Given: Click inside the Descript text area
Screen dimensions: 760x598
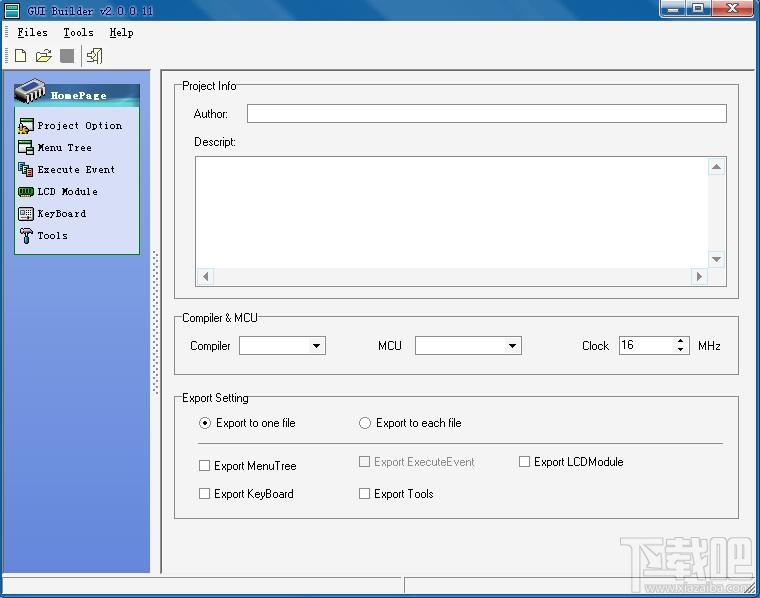Looking at the screenshot, I should (452, 212).
